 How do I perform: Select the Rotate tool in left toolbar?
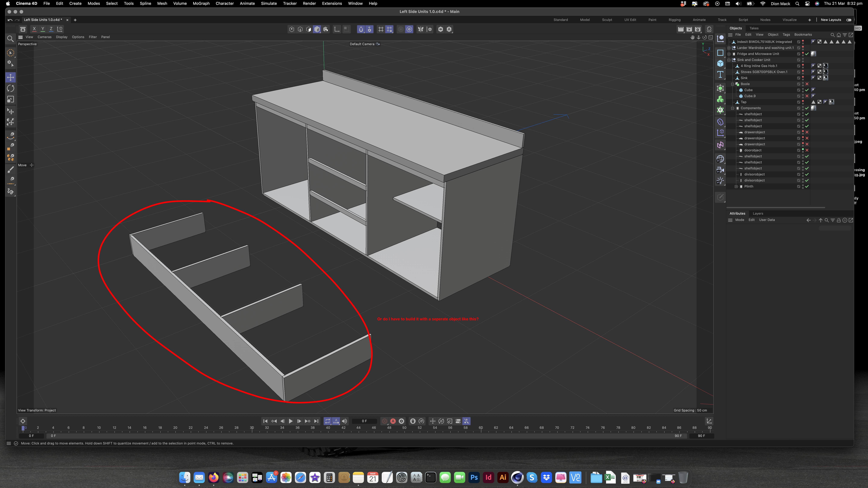(10, 88)
